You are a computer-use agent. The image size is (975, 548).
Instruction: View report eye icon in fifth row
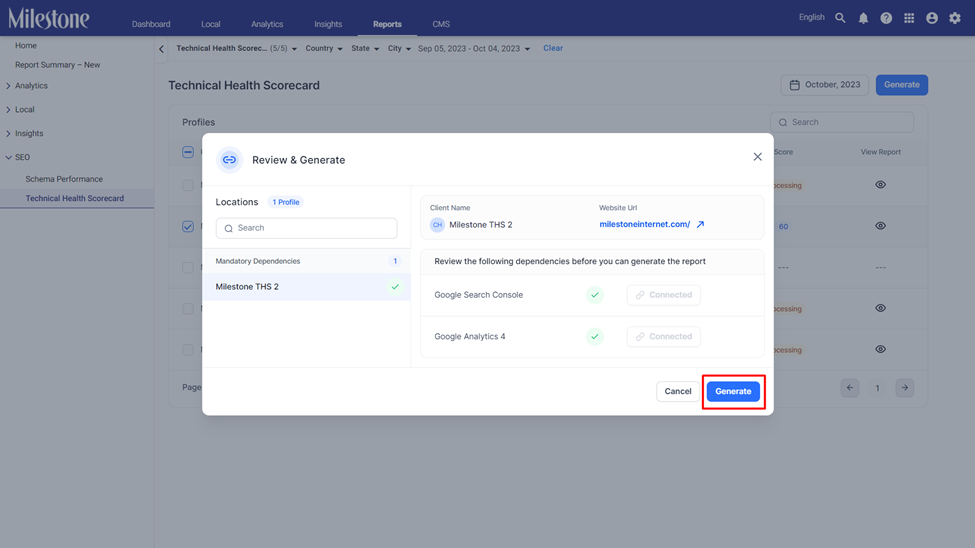(x=880, y=349)
